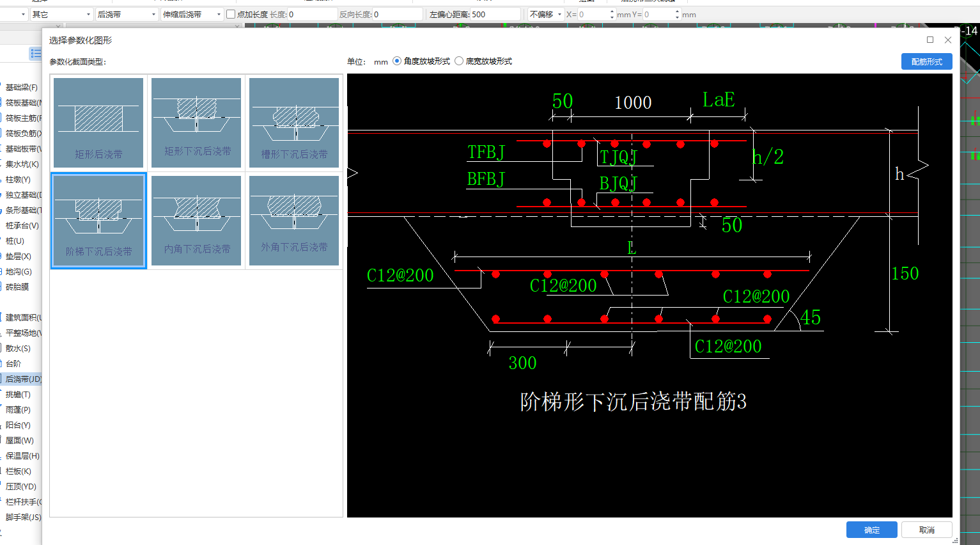Viewport: 980px width, 545px height.
Task: Choose the 角度放坡形式 radio option
Action: [x=421, y=61]
